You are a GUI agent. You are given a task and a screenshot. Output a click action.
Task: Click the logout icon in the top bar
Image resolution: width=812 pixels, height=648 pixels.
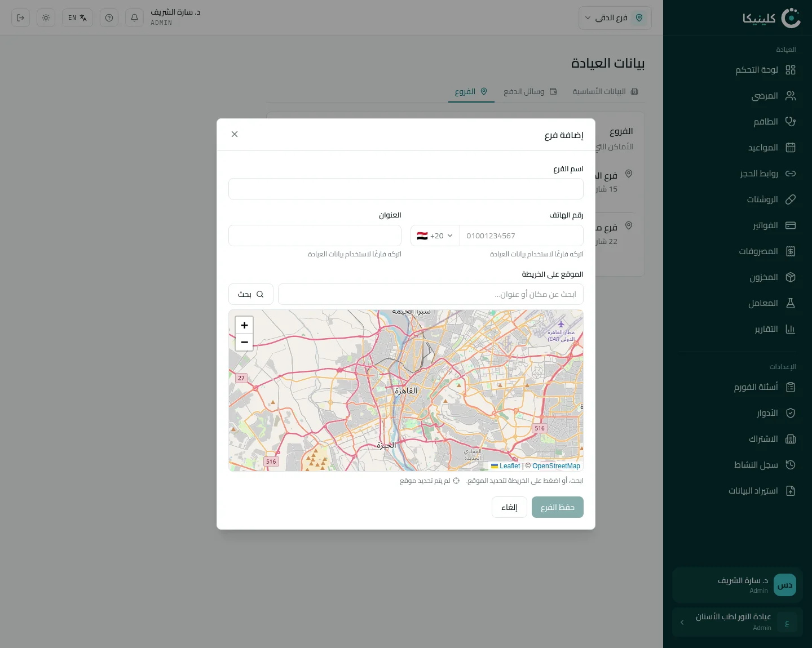(x=21, y=18)
